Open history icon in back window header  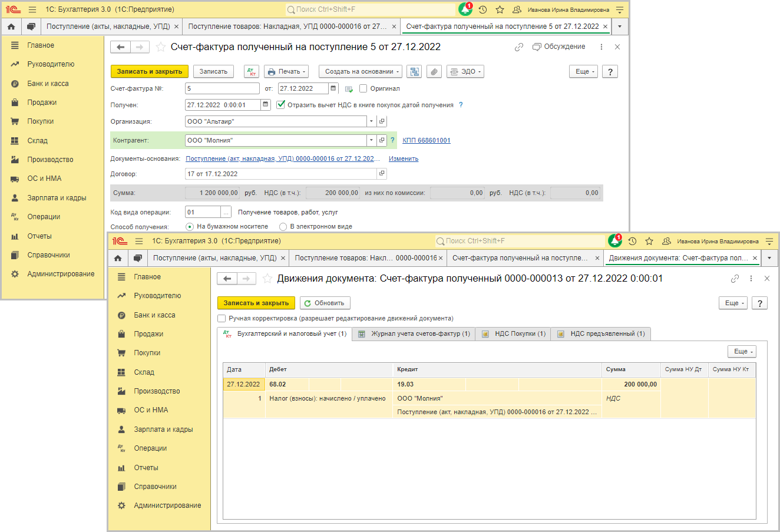point(483,9)
